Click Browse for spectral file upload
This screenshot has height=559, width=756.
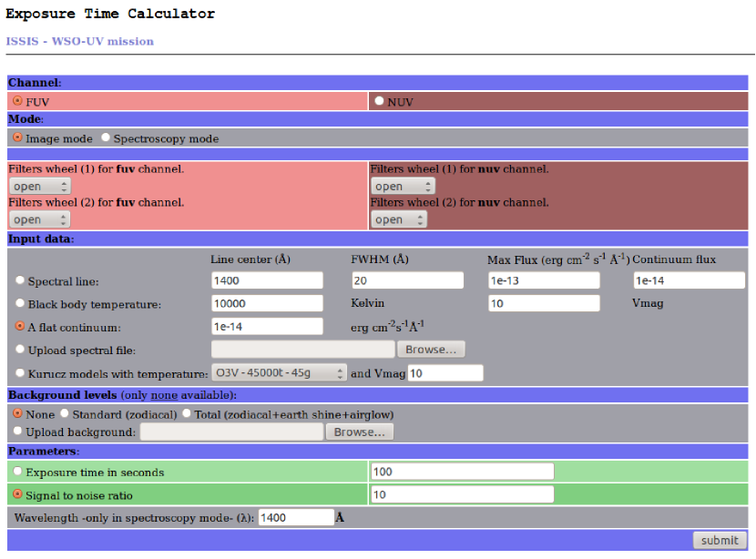(431, 350)
